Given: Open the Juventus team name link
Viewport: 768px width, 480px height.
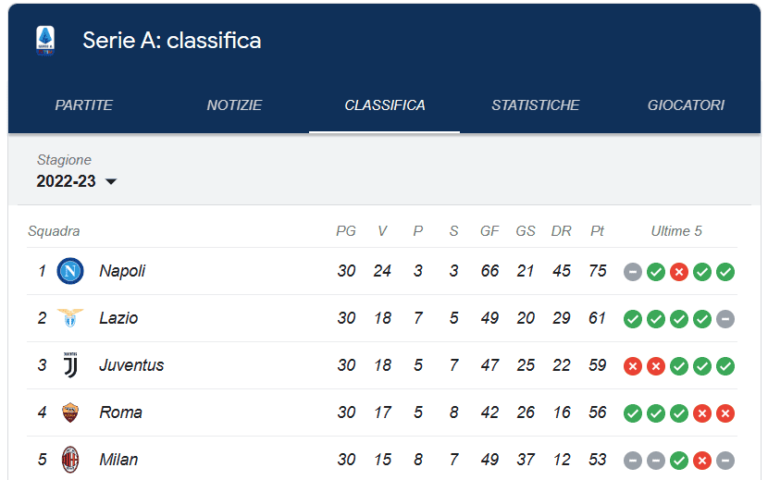Looking at the screenshot, I should click(x=131, y=365).
